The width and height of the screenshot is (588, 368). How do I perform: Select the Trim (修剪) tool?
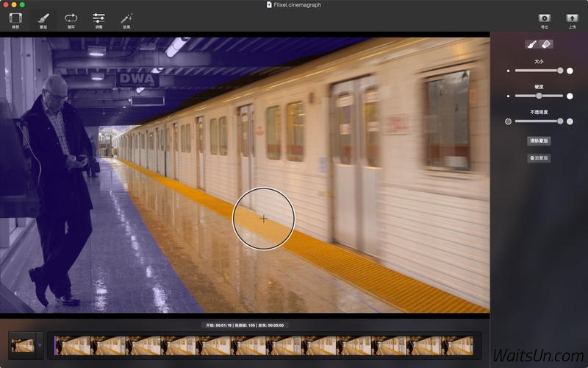(x=15, y=21)
